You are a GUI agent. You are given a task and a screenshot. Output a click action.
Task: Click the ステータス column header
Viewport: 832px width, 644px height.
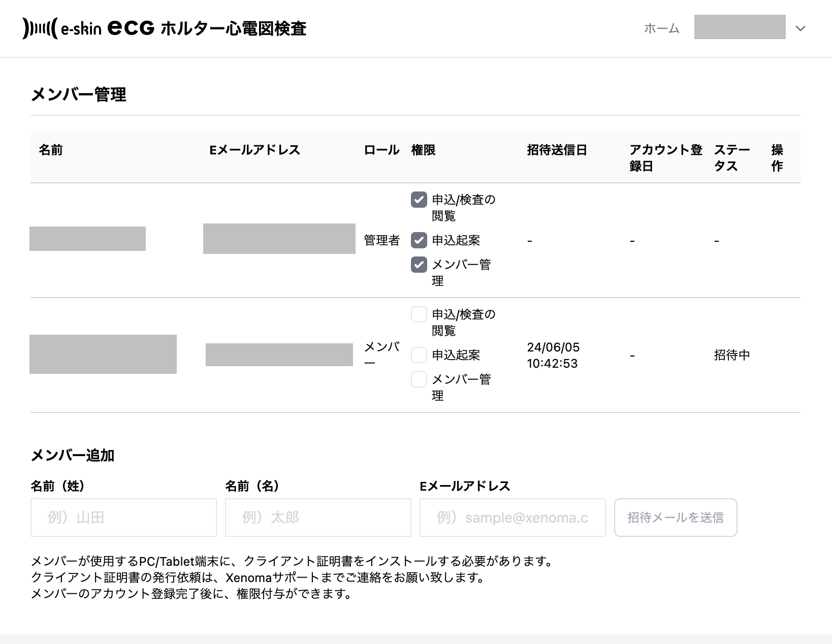731,157
